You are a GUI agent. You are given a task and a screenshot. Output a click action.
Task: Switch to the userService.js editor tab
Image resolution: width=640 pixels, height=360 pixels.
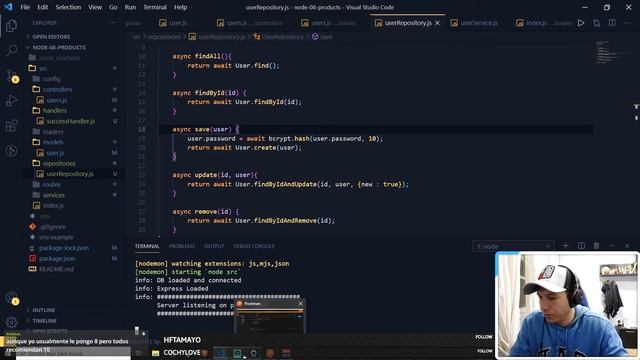[478, 23]
